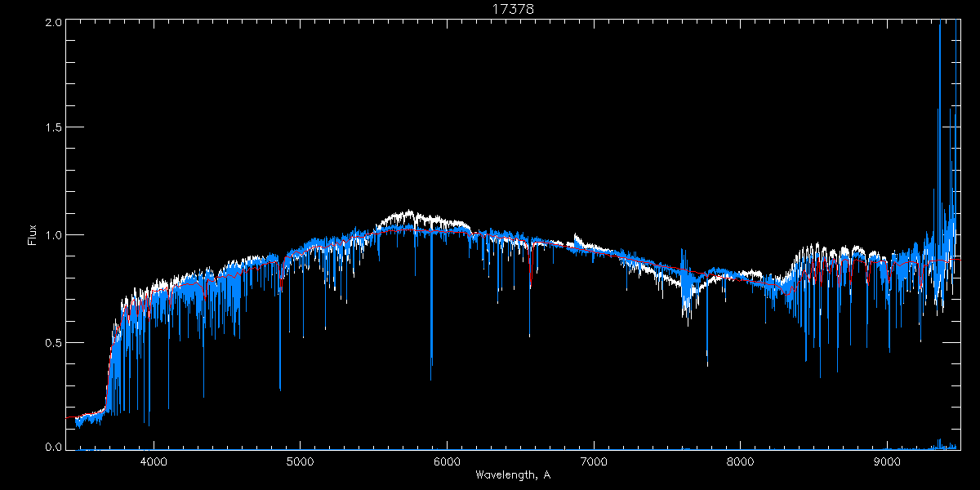
Task: Click the 0.0 y-axis tick label
Action: pos(53,446)
